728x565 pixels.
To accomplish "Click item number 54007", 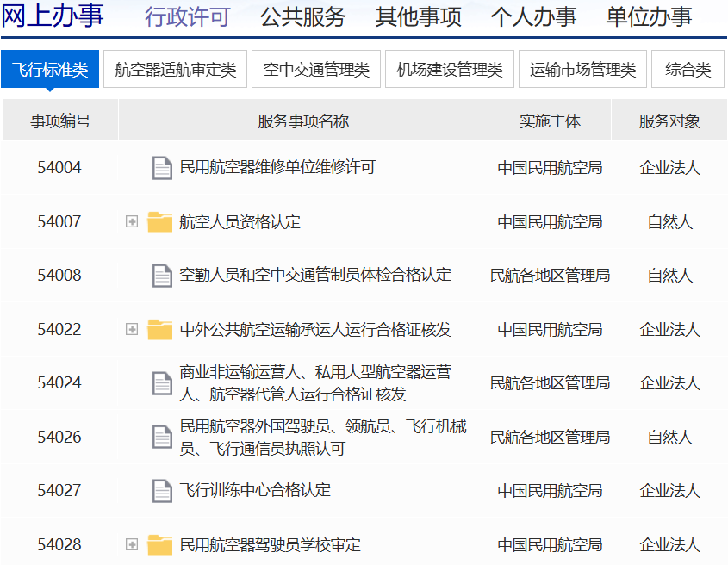I will pos(59,221).
